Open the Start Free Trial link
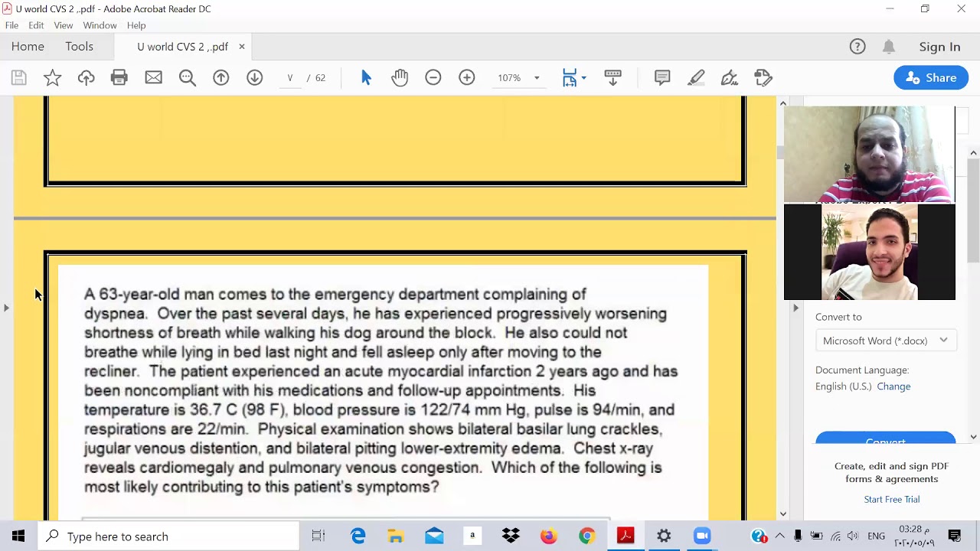 (892, 499)
